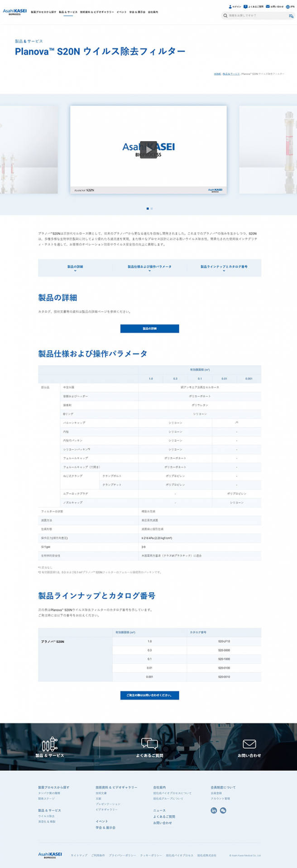Select the first carousel indicator dot

(148, 208)
